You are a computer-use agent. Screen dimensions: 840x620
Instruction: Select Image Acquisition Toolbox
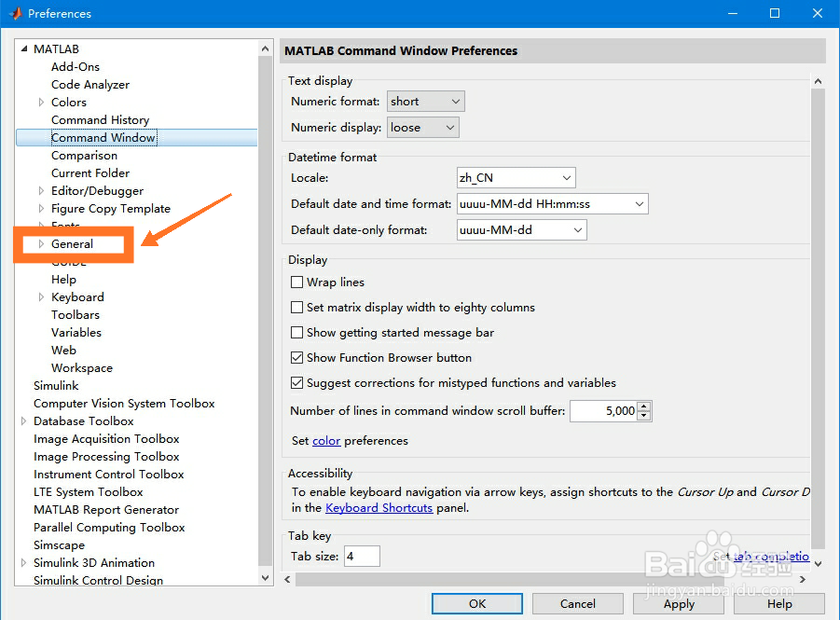click(x=106, y=438)
